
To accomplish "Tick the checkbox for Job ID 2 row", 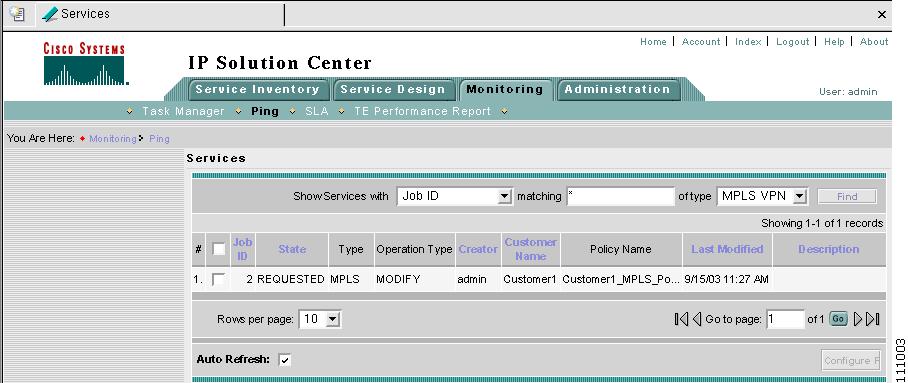I will (x=218, y=279).
